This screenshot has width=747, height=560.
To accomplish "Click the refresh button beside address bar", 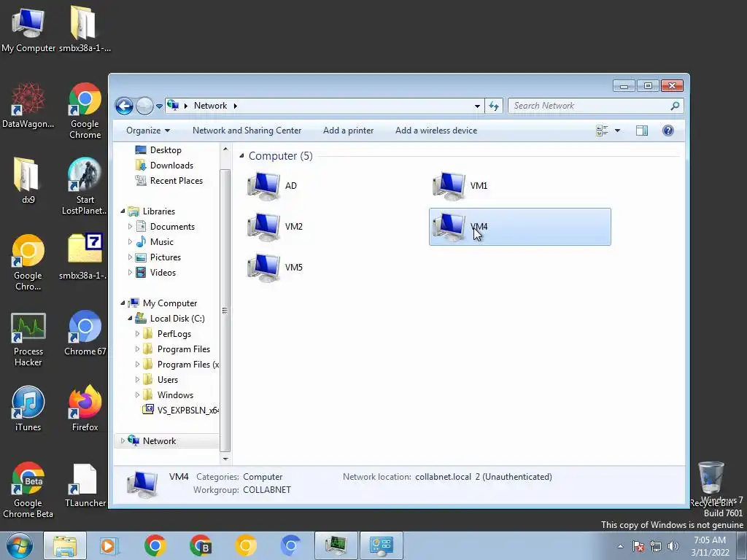I will (494, 106).
